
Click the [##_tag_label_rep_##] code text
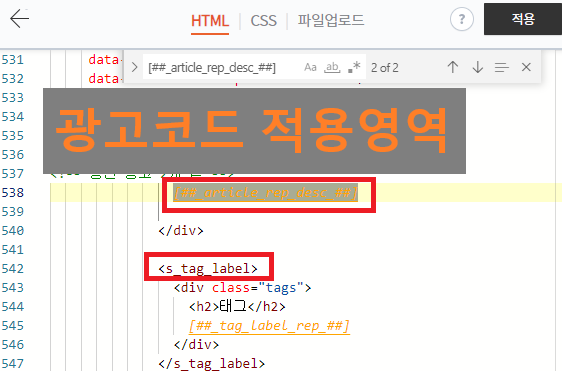(269, 326)
